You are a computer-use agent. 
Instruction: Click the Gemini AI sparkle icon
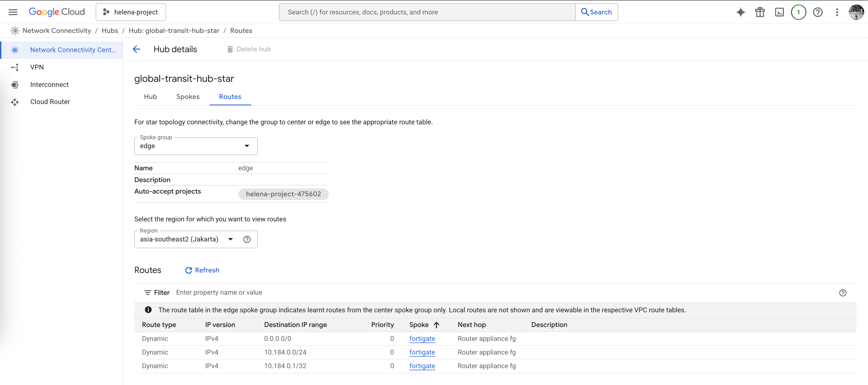pos(740,12)
